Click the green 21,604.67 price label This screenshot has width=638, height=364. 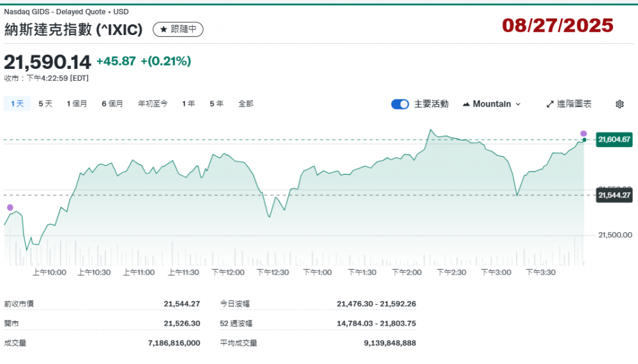[614, 139]
